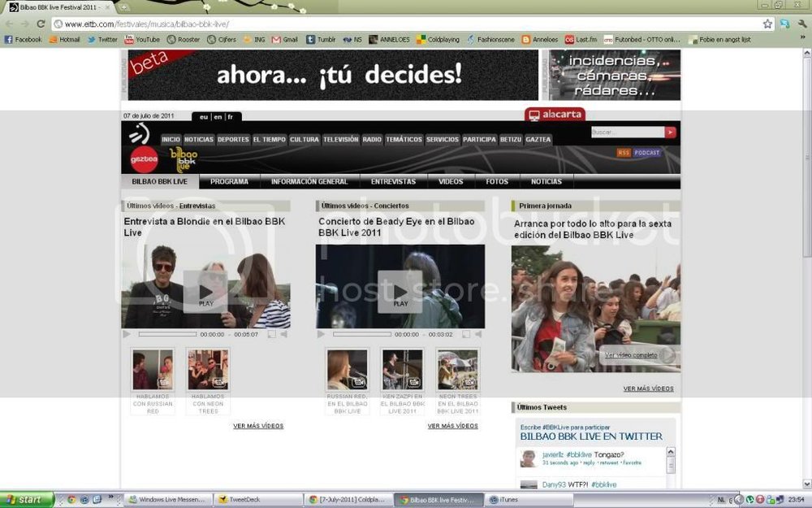The height and width of the screenshot is (508, 812).
Task: Click the red Gaztea logo
Action: point(144,159)
